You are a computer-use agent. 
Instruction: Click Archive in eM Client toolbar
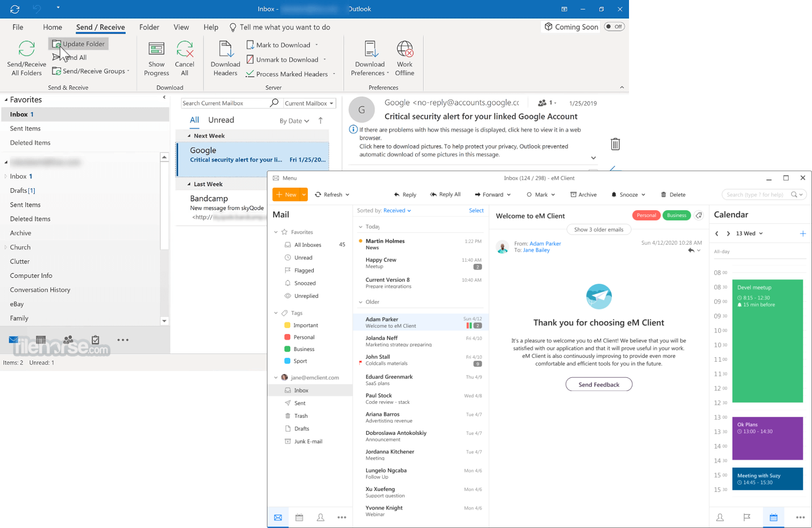tap(584, 195)
